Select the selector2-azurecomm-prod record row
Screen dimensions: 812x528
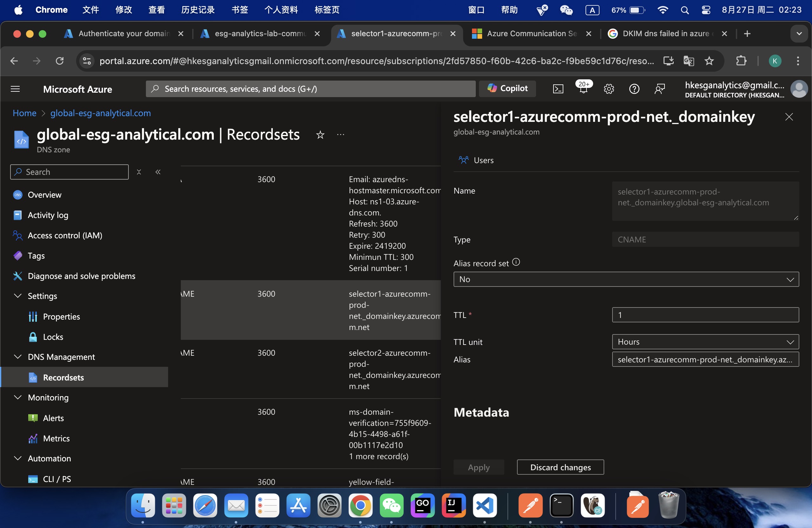(x=311, y=369)
